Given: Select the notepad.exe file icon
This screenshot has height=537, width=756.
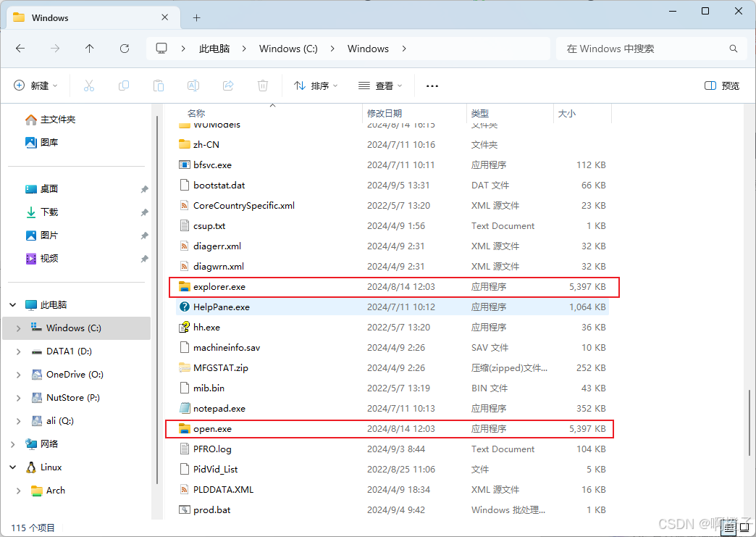Looking at the screenshot, I should click(x=184, y=408).
